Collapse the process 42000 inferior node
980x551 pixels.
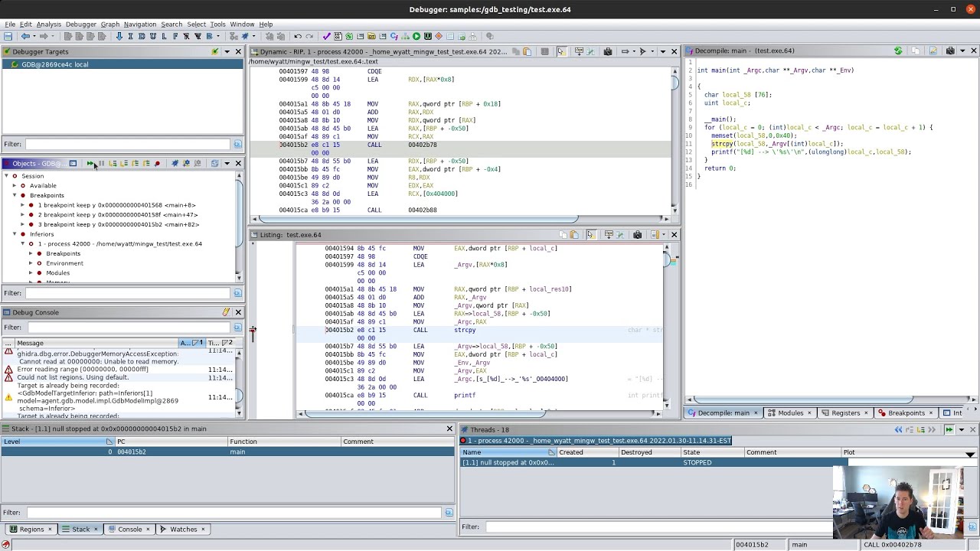coord(22,244)
